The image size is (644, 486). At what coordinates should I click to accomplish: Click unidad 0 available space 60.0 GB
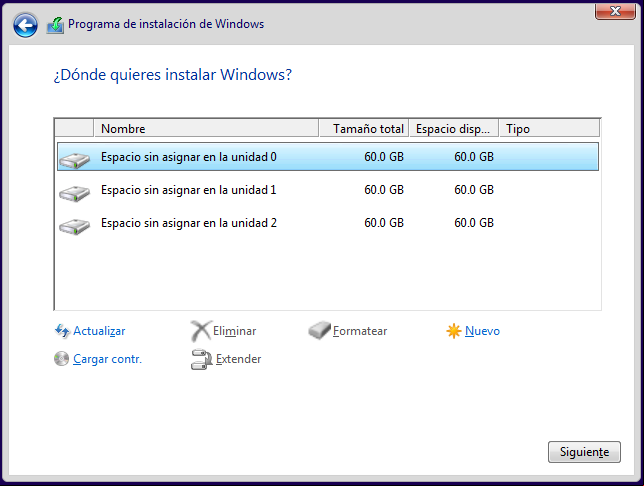click(474, 157)
